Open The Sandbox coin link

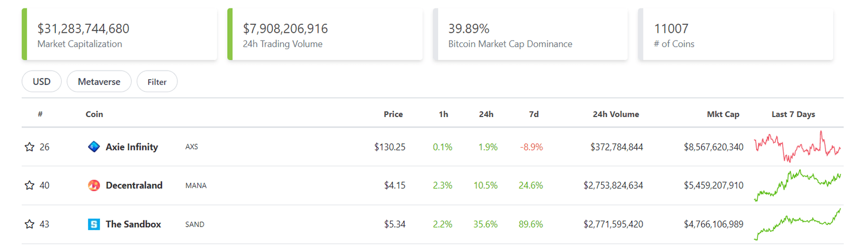click(x=133, y=225)
